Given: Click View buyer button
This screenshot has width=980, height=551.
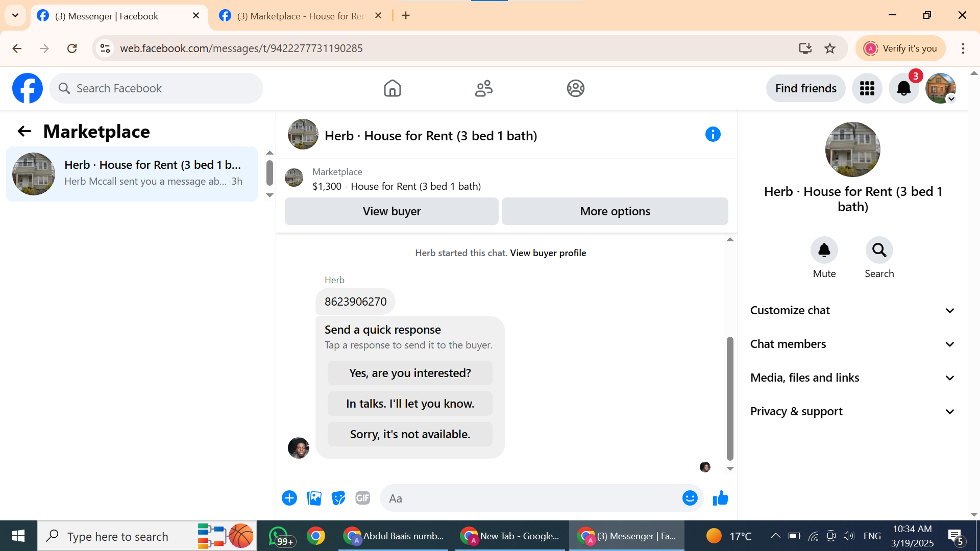Looking at the screenshot, I should [391, 211].
